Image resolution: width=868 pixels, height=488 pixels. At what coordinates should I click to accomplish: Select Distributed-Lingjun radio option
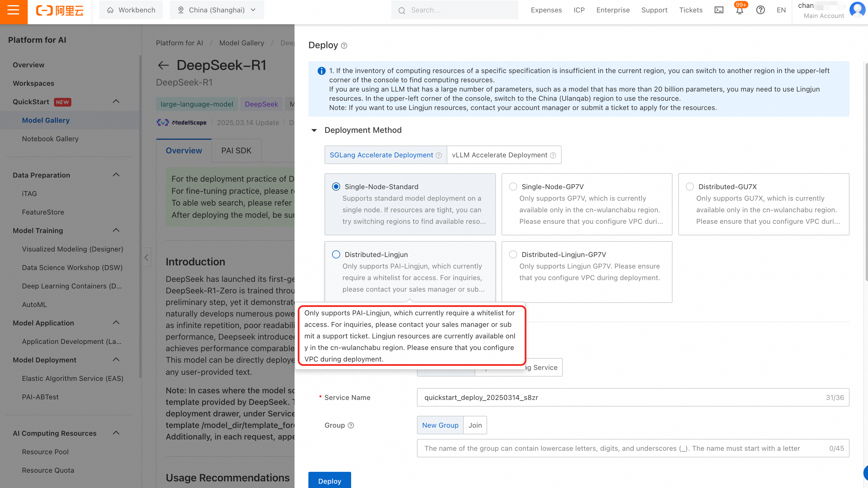pos(336,254)
